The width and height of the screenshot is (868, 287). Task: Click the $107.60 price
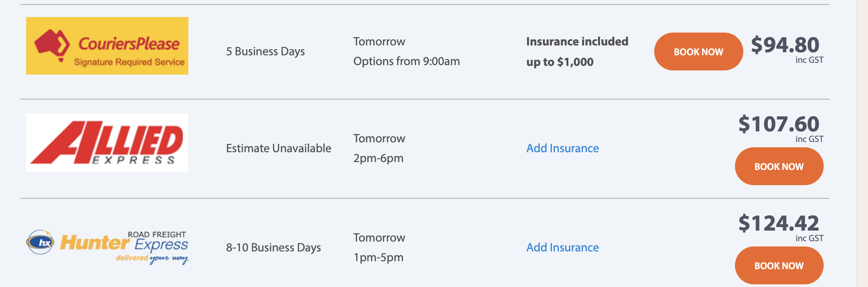coord(779,124)
